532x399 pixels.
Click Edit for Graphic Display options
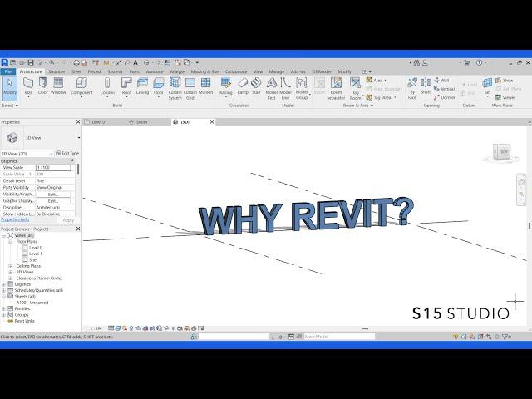[53, 201]
